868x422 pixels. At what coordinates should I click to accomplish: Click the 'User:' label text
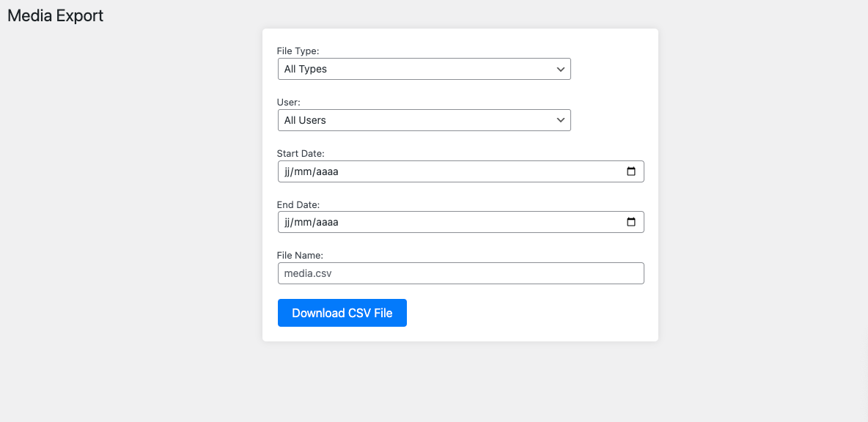tap(289, 103)
